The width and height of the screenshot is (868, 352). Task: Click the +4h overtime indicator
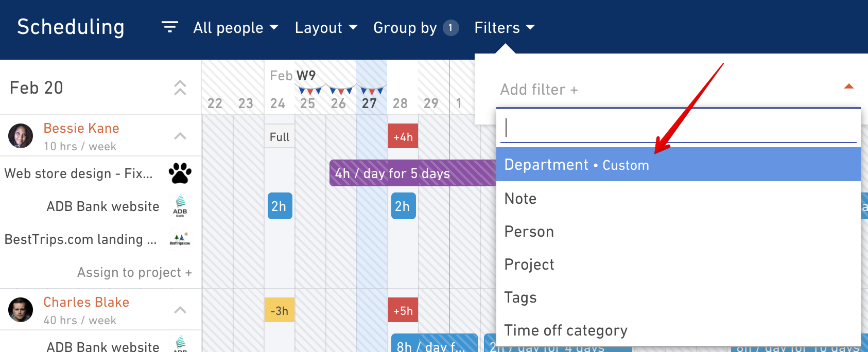[x=403, y=136]
